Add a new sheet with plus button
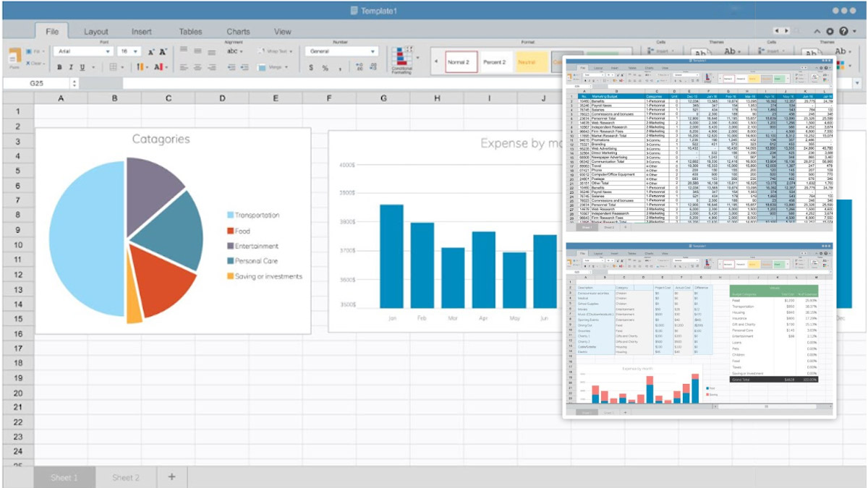The image size is (868, 488). [x=171, y=476]
